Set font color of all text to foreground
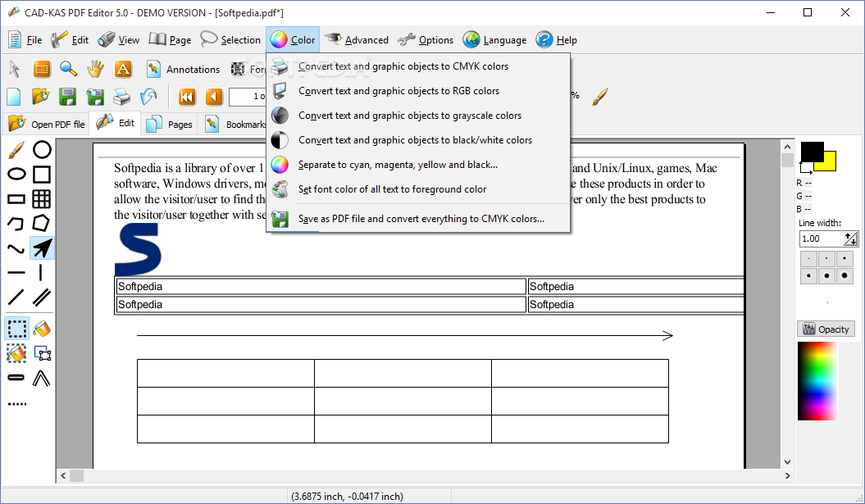Viewport: 865px width, 504px height. (x=417, y=189)
